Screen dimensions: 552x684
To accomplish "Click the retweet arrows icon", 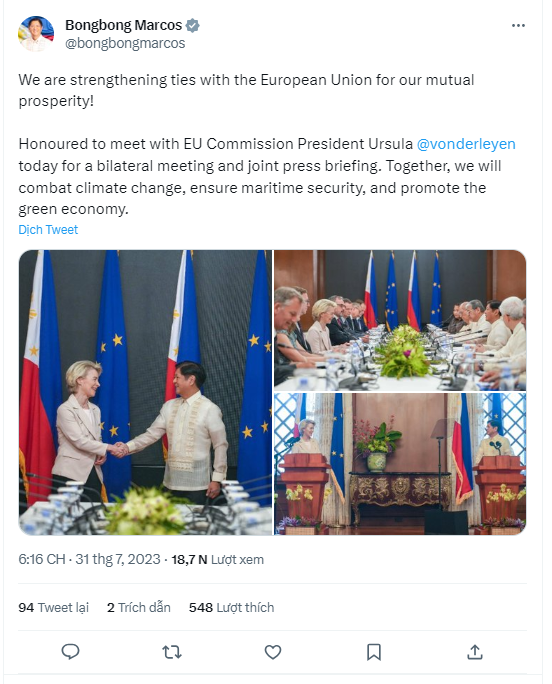I will [x=171, y=652].
